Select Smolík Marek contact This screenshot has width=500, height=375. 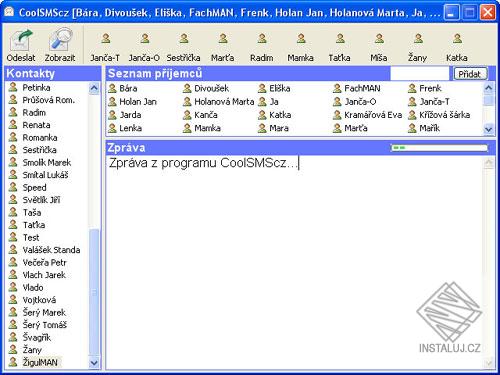point(40,163)
